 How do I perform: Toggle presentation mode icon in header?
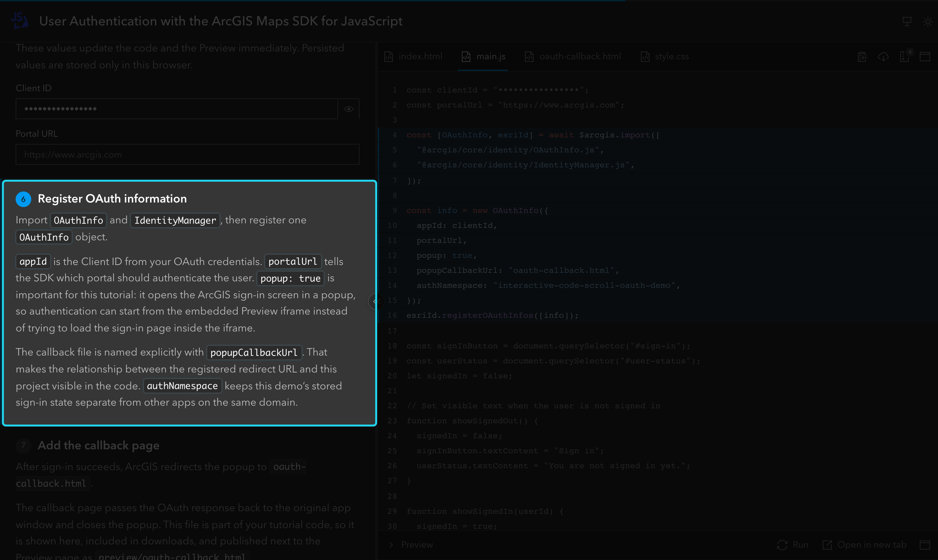coord(907,21)
